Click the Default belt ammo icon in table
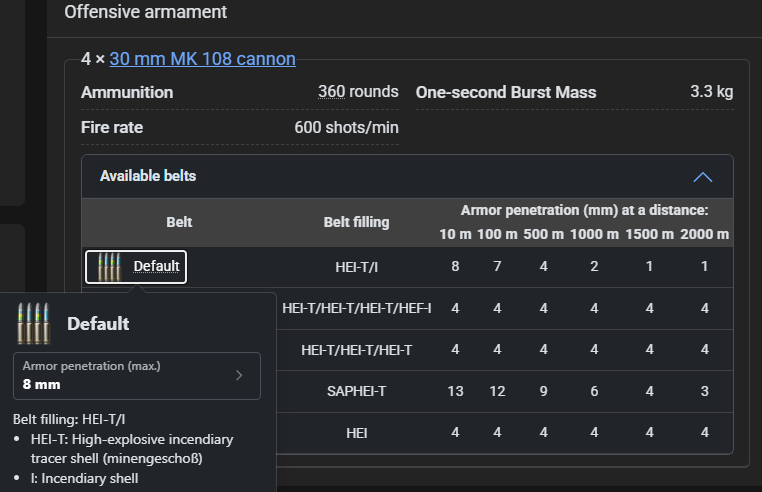This screenshot has width=762, height=492. 109,266
